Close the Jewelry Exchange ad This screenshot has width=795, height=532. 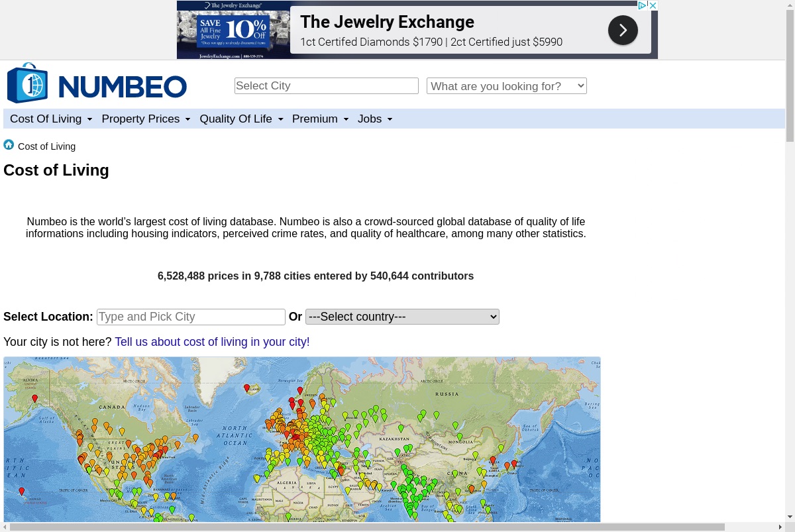pos(653,5)
